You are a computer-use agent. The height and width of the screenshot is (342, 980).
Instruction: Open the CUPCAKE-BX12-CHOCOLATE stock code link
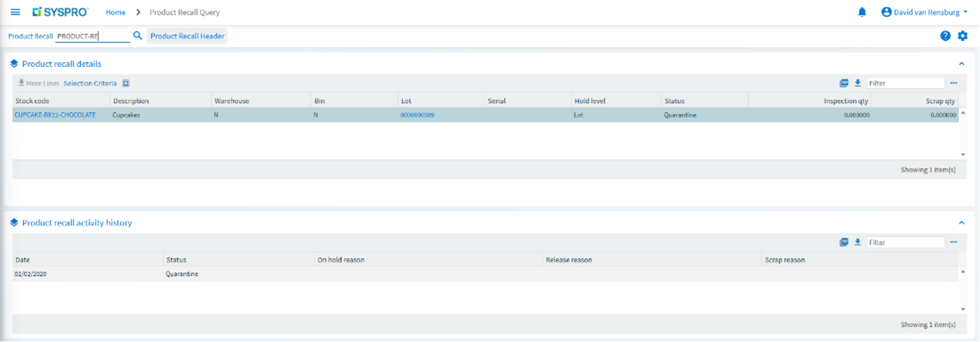pyautogui.click(x=55, y=115)
